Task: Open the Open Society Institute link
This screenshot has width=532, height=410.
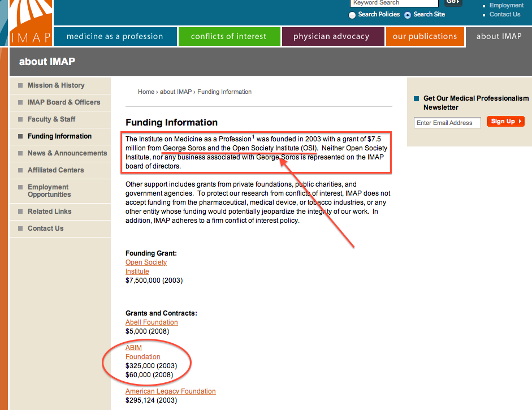Action: tap(146, 267)
